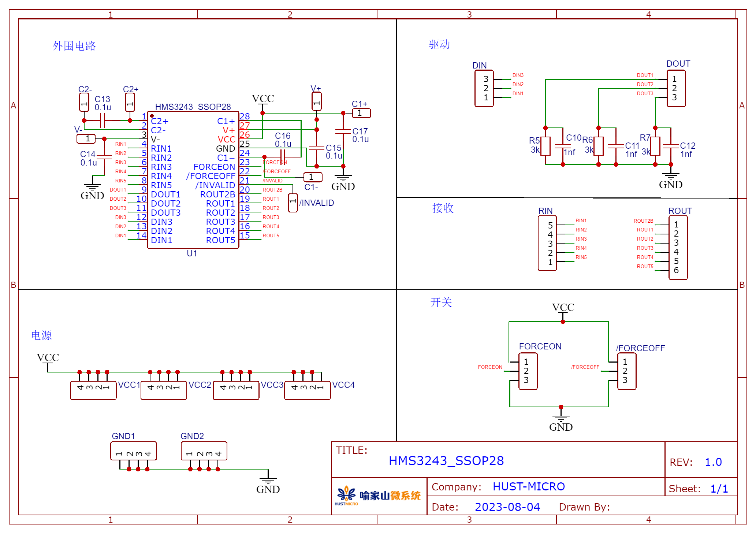Select capacitor C12 label
The image size is (756, 534).
pos(688,146)
